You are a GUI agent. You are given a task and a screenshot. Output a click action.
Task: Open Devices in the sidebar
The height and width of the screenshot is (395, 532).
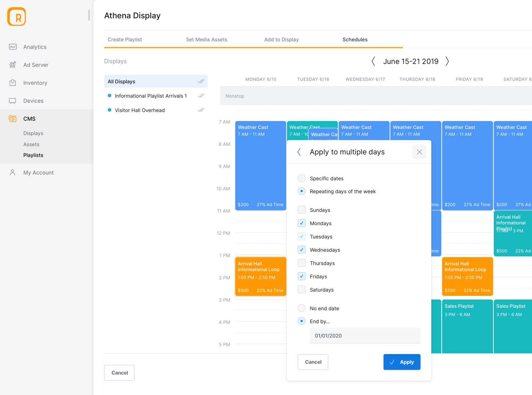click(x=33, y=101)
